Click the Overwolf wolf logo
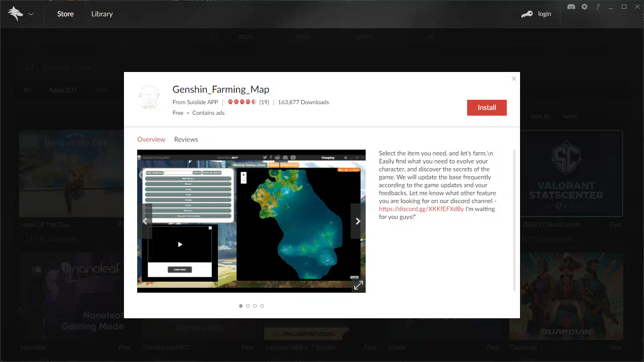644x362 pixels. (15, 14)
